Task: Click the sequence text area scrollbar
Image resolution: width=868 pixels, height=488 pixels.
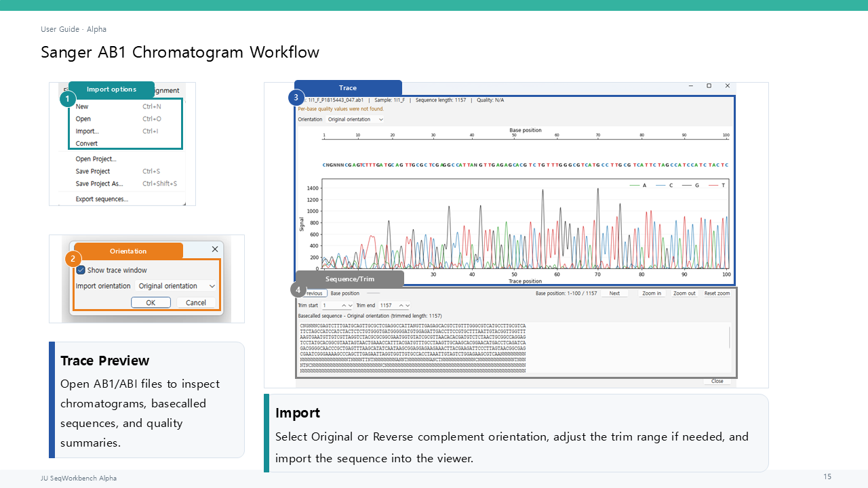Action: 730,338
